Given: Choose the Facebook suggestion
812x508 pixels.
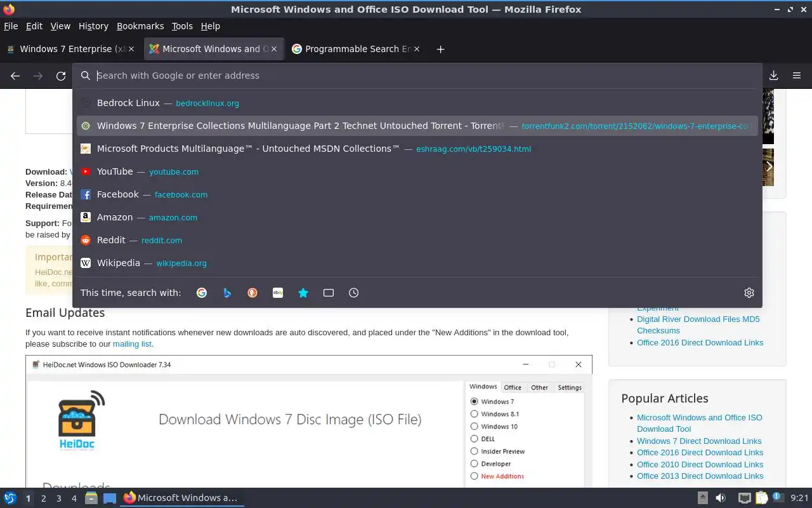Looking at the screenshot, I should point(417,194).
